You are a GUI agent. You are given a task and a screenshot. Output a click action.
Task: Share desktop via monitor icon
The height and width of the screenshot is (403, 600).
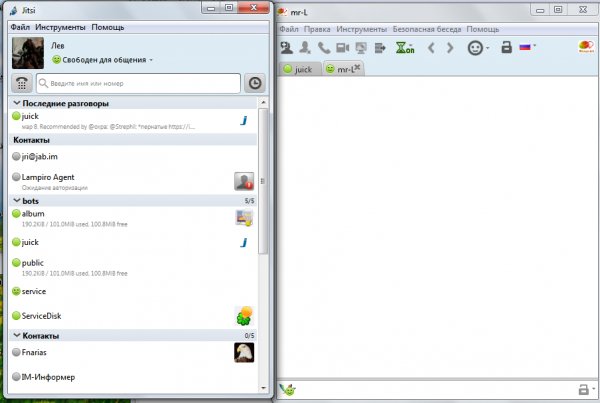click(361, 48)
